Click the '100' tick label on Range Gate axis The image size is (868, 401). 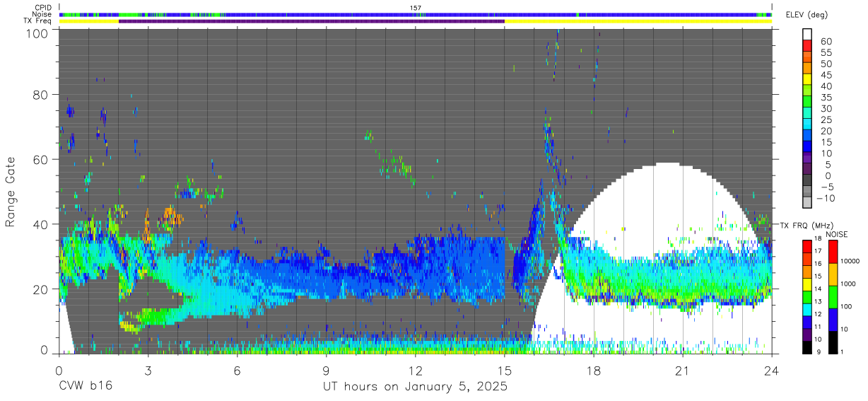click(x=37, y=33)
